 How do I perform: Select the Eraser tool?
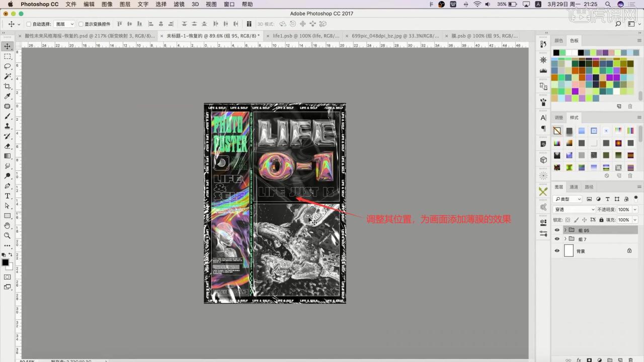[8, 146]
